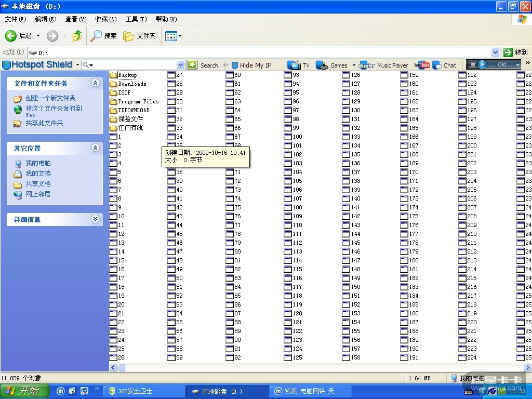The width and height of the screenshot is (532, 399).
Task: Click the horizontal scrollbar thumb
Action: [122, 367]
